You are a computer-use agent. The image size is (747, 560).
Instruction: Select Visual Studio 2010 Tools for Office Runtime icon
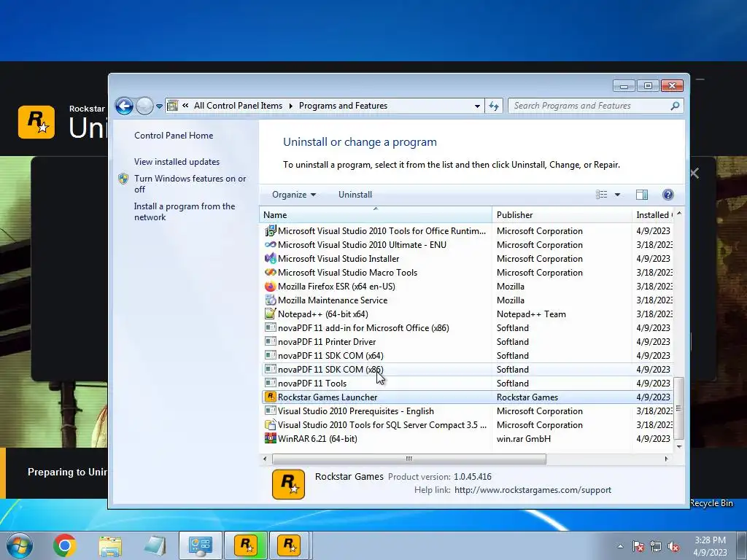(x=270, y=231)
